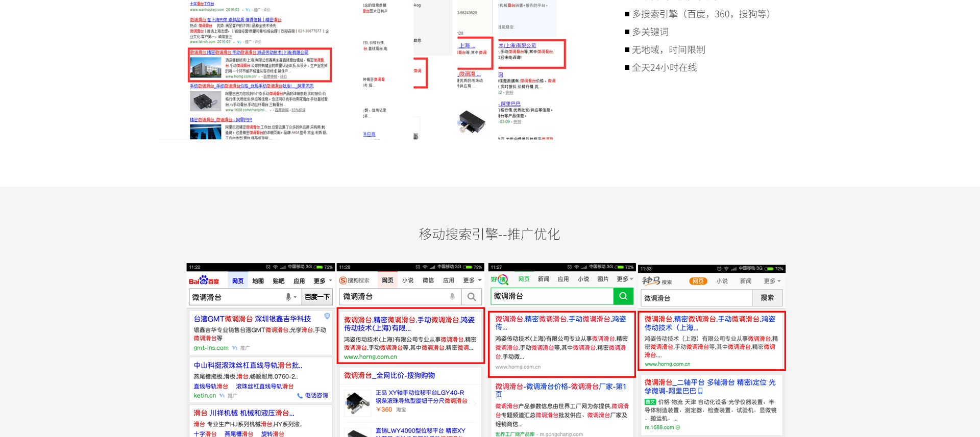Click the 直线导轨滑台 sublink
980x437 pixels.
click(211, 387)
